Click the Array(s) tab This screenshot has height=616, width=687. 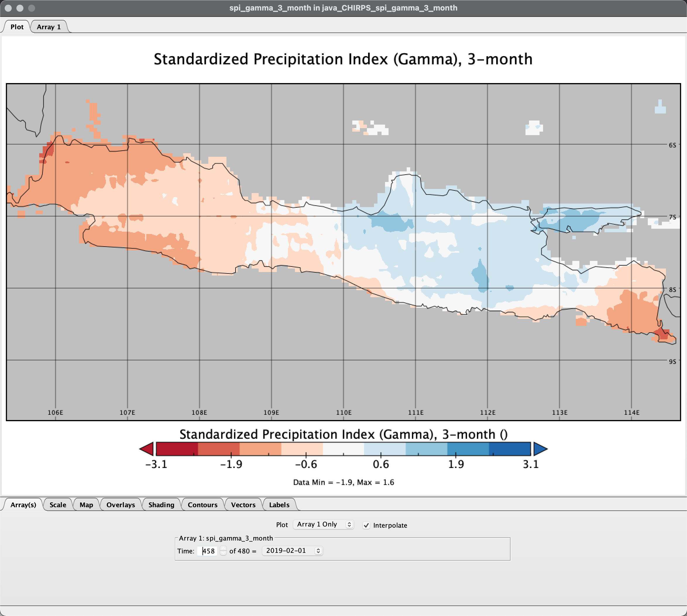click(x=23, y=504)
